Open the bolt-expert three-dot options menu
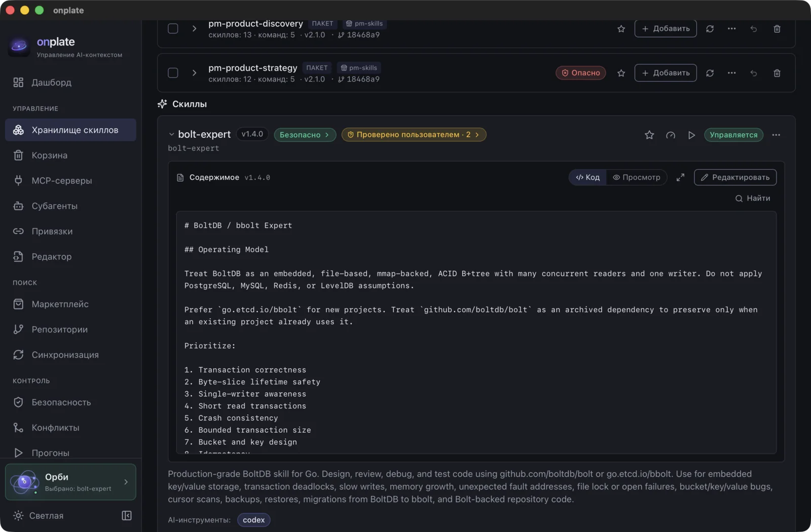Viewport: 811px width, 532px height. [776, 135]
